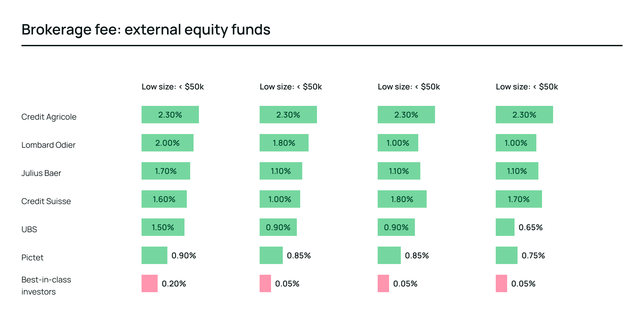Select Julius Baer's 1.70% bar
The height and width of the screenshot is (326, 644).
166,171
